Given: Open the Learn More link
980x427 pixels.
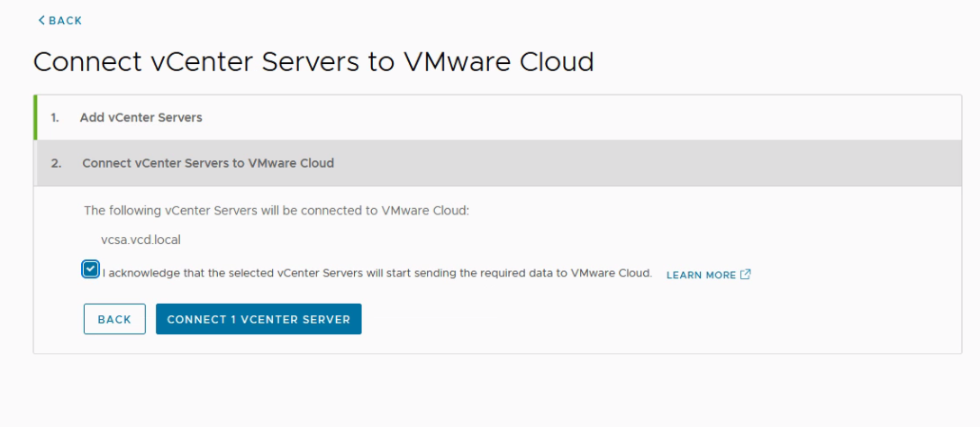Looking at the screenshot, I should click(x=701, y=275).
